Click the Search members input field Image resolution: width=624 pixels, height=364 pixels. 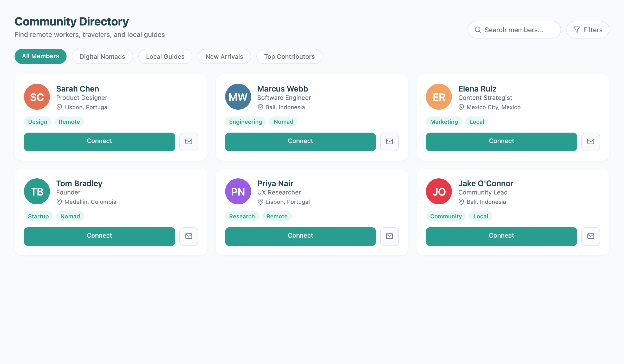click(x=514, y=30)
